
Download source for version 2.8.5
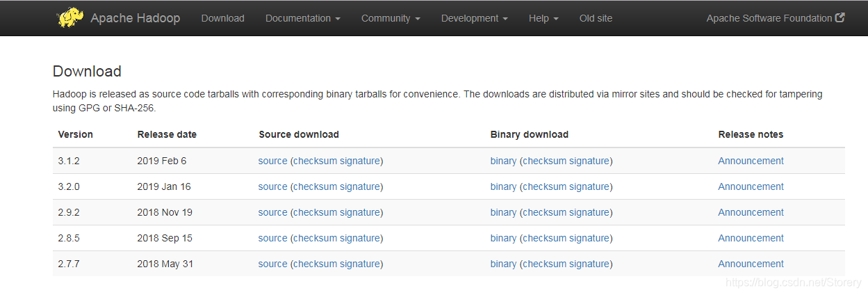tap(272, 238)
